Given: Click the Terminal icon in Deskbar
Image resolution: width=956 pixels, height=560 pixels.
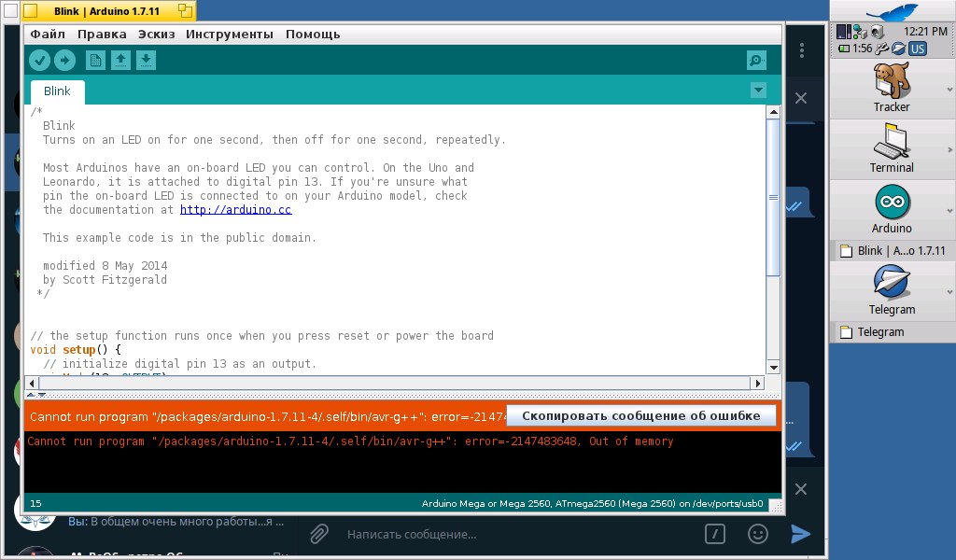Looking at the screenshot, I should click(892, 141).
